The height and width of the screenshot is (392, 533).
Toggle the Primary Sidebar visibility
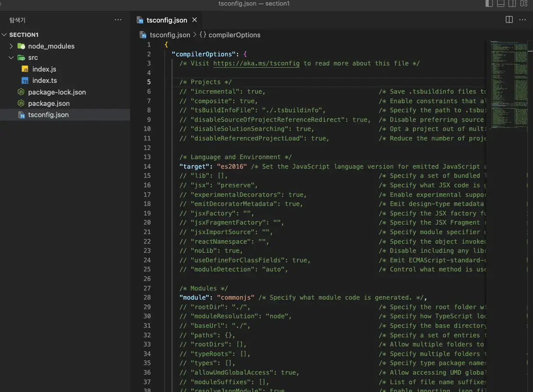pyautogui.click(x=489, y=3)
